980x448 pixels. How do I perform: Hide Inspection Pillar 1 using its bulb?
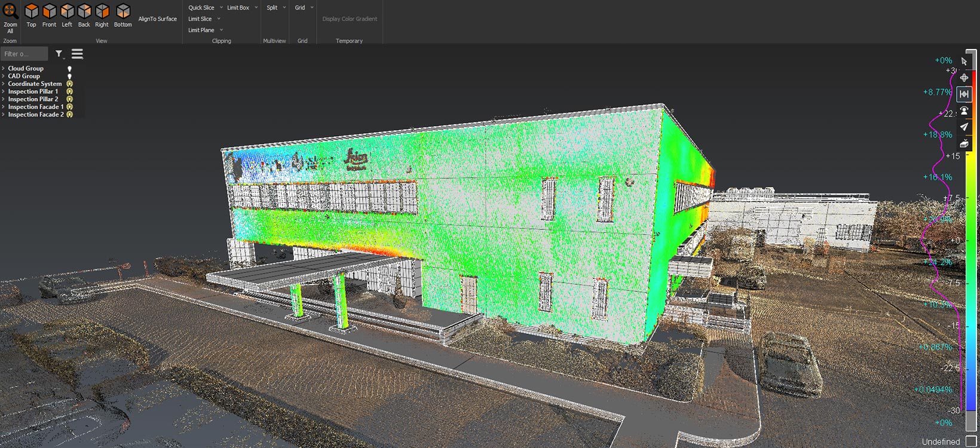[69, 92]
